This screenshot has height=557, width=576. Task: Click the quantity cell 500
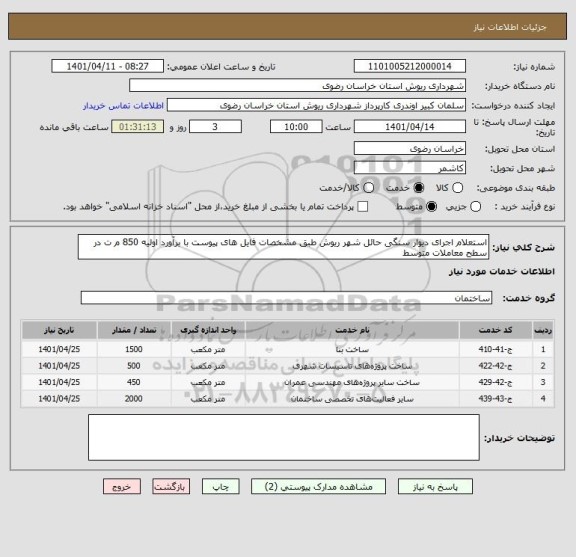pos(134,366)
